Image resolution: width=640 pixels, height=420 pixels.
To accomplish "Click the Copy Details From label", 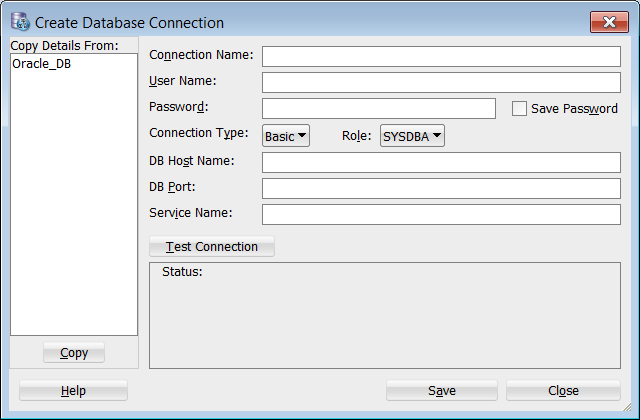I will [x=64, y=46].
